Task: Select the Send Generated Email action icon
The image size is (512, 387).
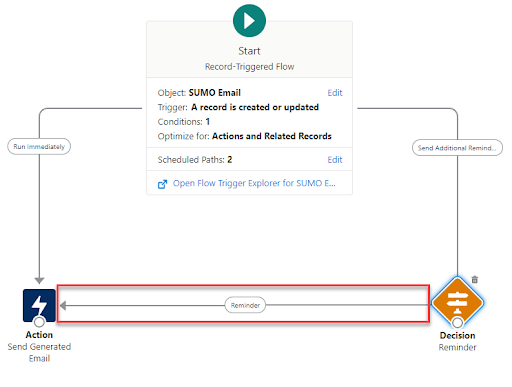Action: [x=39, y=305]
